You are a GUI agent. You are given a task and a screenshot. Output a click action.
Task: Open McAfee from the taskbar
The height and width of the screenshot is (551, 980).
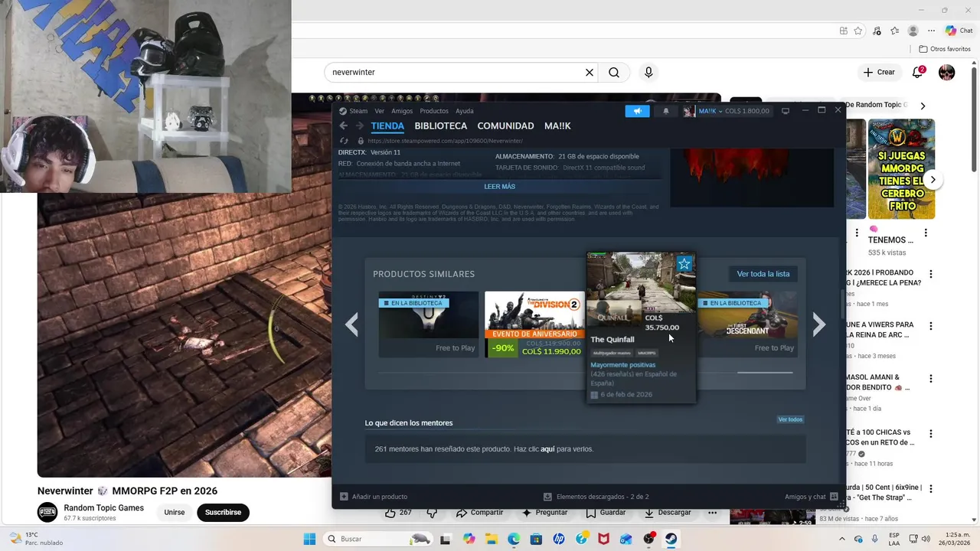tap(603, 539)
